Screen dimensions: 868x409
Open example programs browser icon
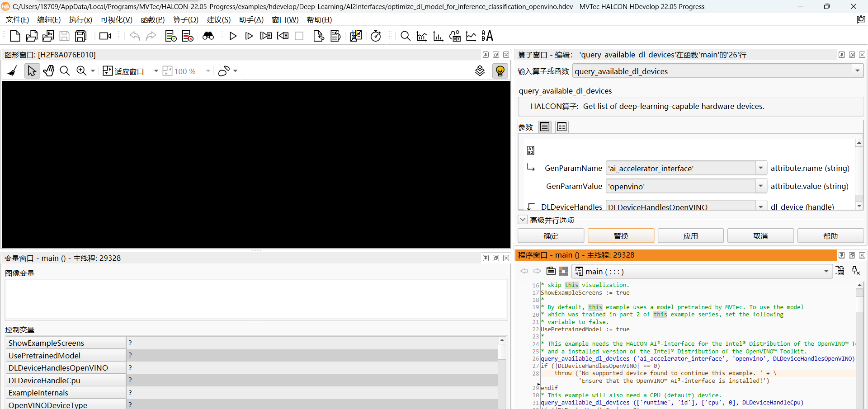tap(48, 36)
